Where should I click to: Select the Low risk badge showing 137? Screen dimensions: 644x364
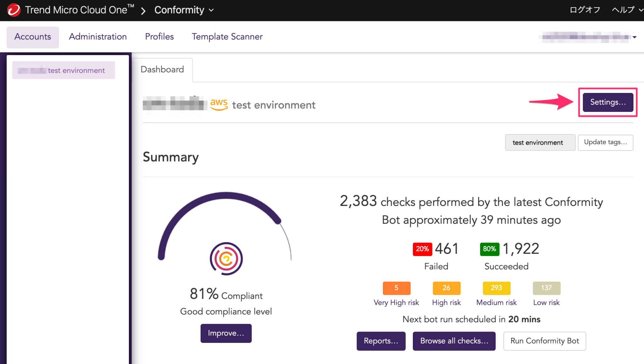point(546,288)
